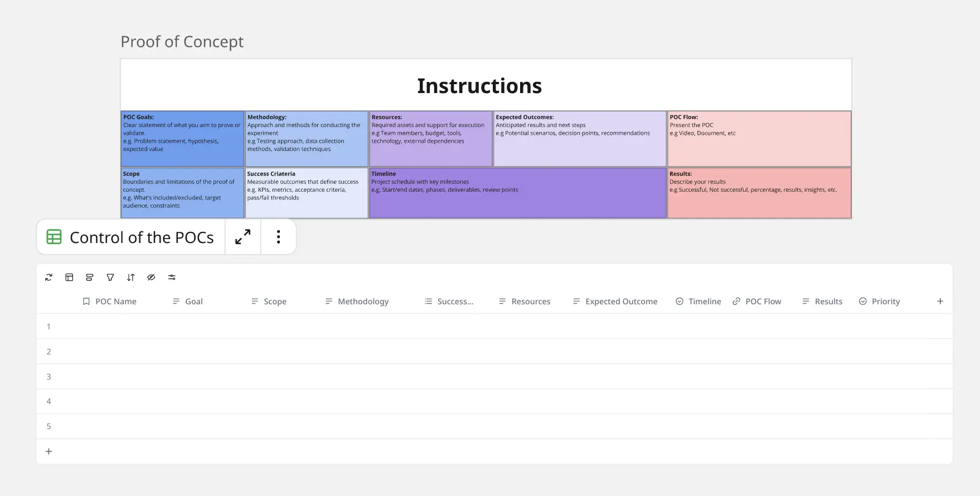This screenshot has height=496, width=980.
Task: Open the three-dot menu for Control of POCs
Action: 278,237
